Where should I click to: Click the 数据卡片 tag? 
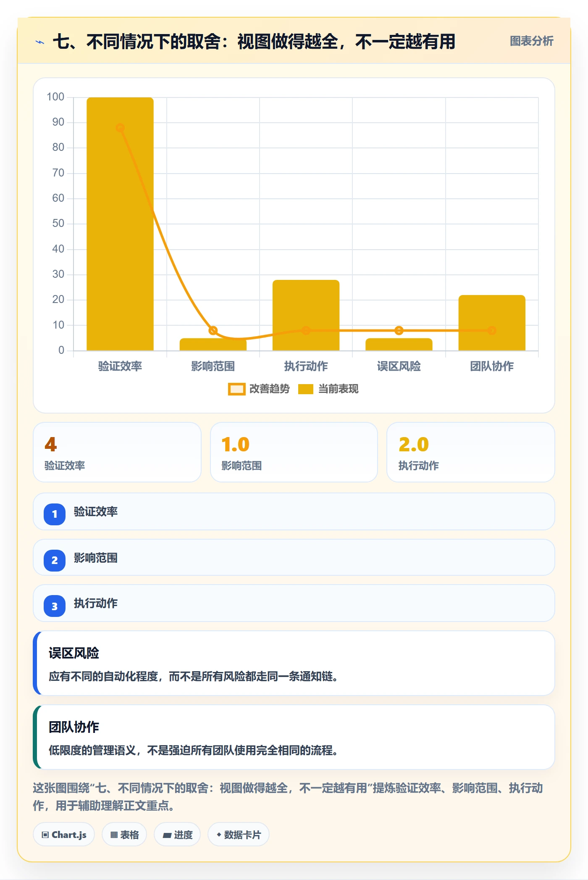[x=239, y=835]
